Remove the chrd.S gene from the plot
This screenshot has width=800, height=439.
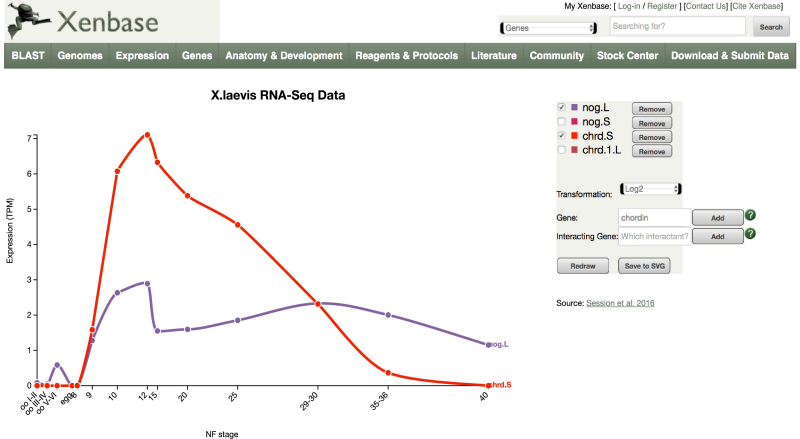coord(651,136)
